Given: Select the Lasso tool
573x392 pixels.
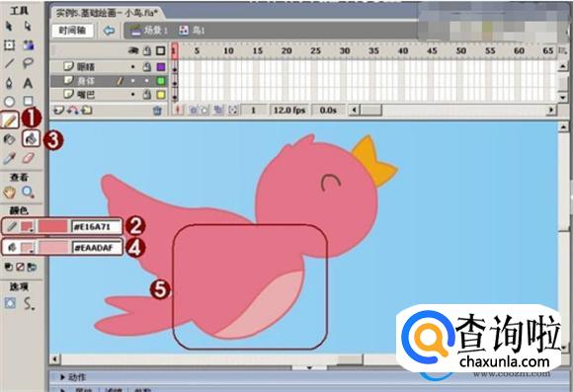Looking at the screenshot, I should (28, 63).
